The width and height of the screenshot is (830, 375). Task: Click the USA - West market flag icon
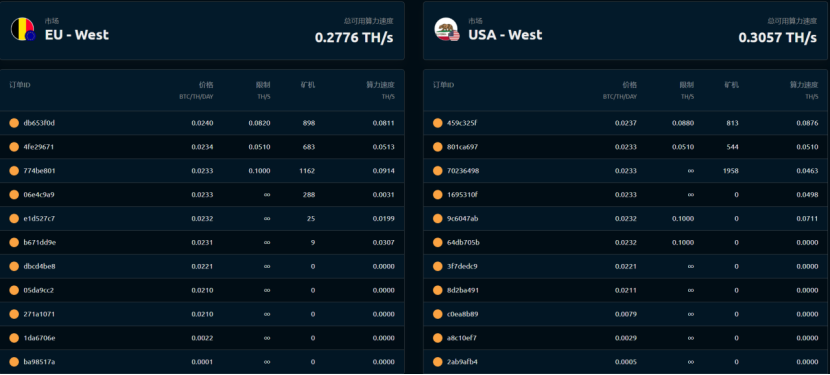coord(446,29)
